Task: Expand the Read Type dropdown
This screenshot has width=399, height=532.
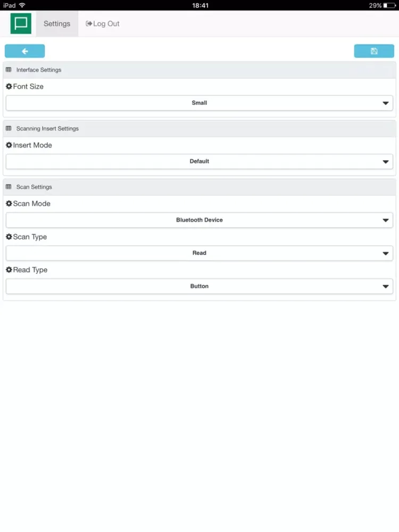Action: 199,286
